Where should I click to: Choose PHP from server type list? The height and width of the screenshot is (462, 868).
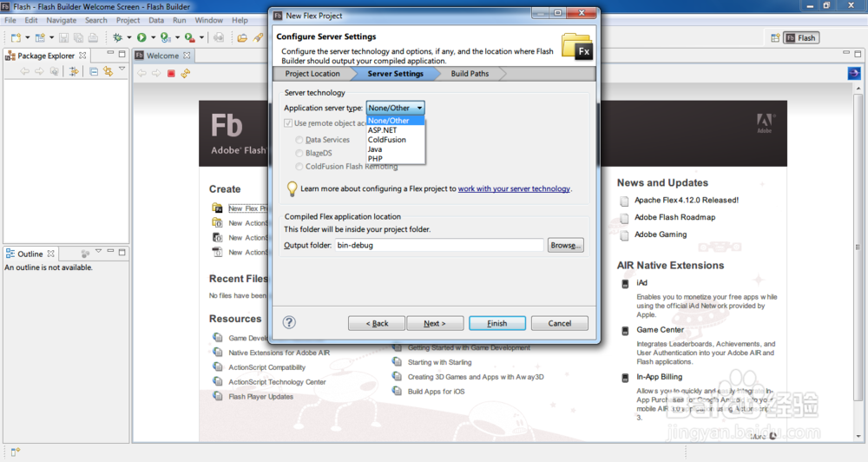(x=395, y=158)
